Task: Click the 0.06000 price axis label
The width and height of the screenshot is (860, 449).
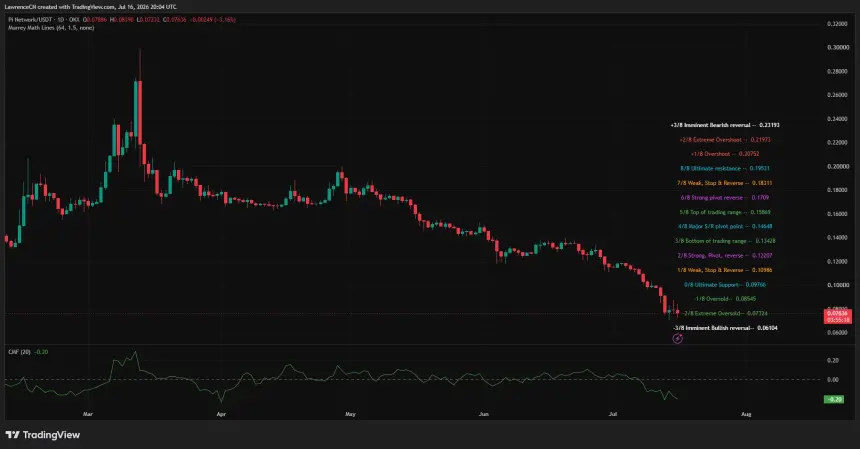Action: (837, 332)
